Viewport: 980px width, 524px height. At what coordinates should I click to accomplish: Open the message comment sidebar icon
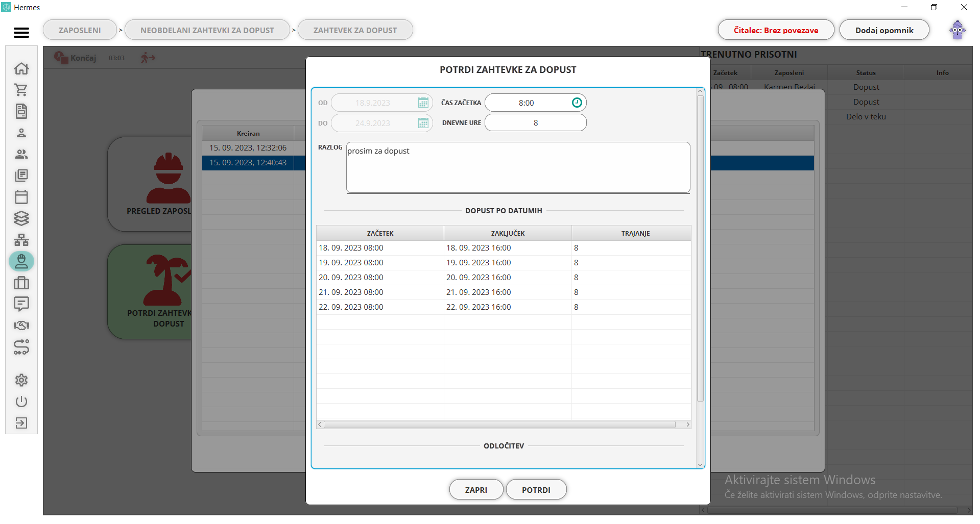(x=21, y=304)
